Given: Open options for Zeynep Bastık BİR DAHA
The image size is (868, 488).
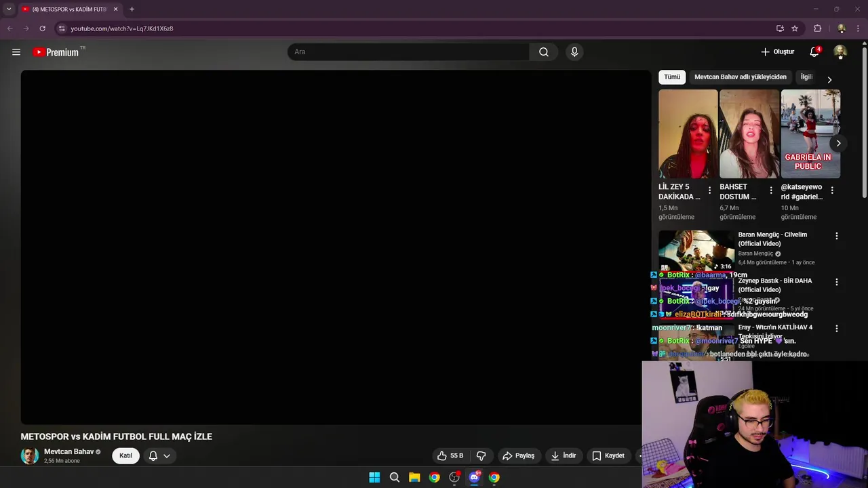Looking at the screenshot, I should pos(836,282).
